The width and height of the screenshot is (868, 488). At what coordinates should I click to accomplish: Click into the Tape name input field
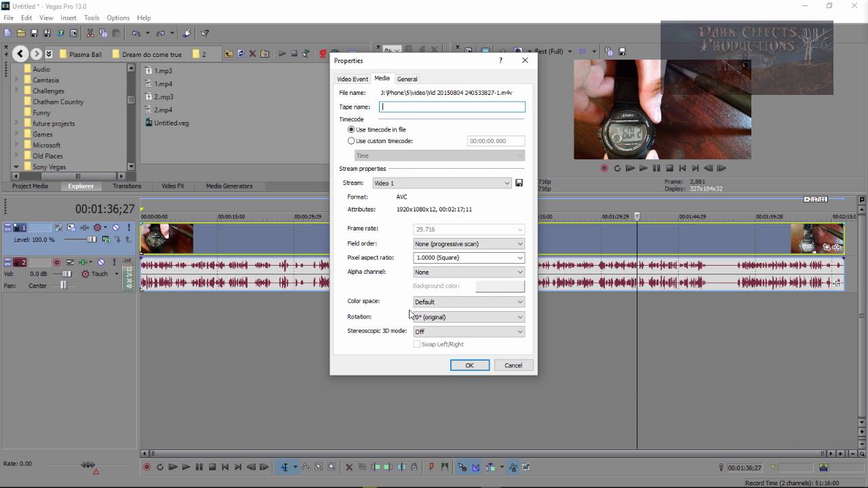[452, 106]
